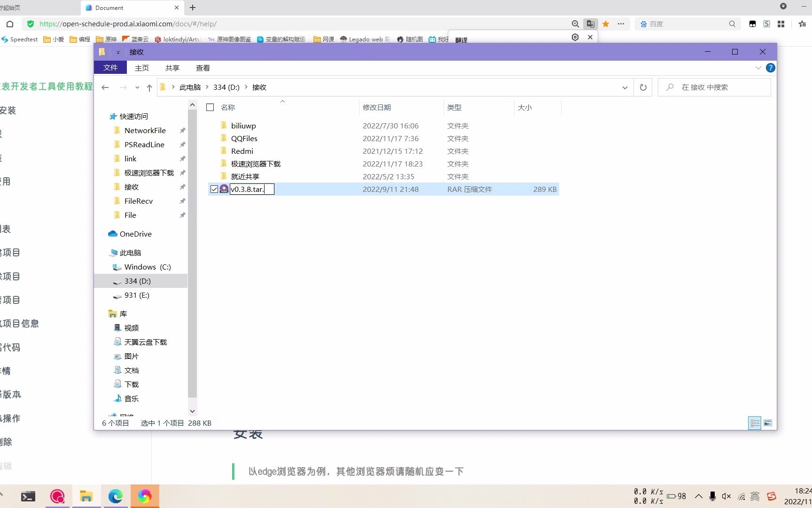The image size is (812, 508).
Task: Click the search 接收 input field
Action: click(714, 87)
